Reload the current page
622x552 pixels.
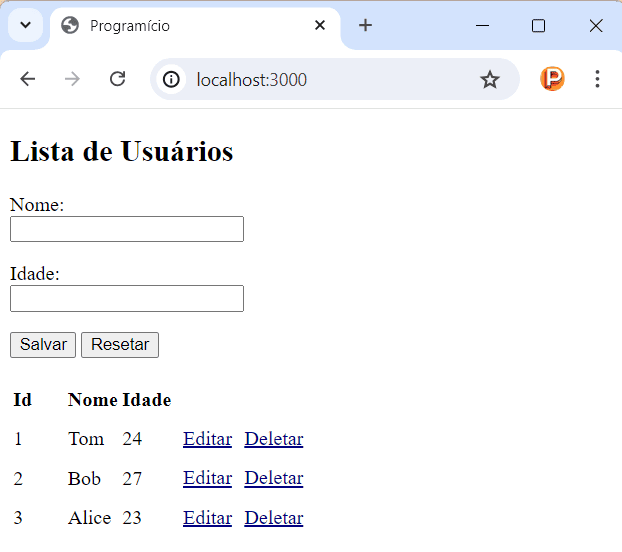coord(117,79)
